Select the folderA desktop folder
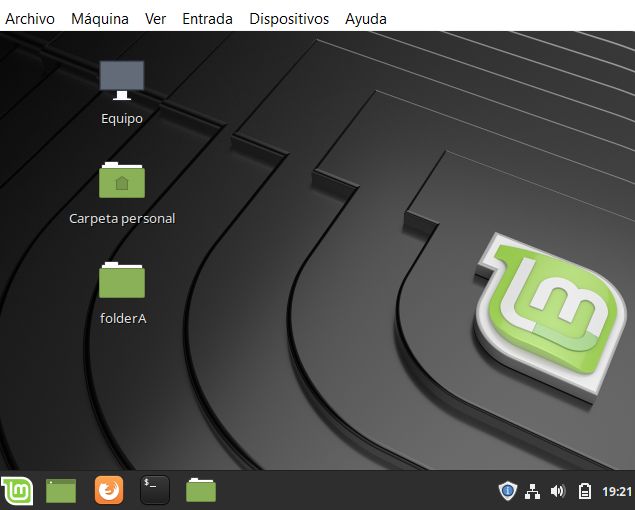Image resolution: width=635 pixels, height=510 pixels. coord(122,280)
